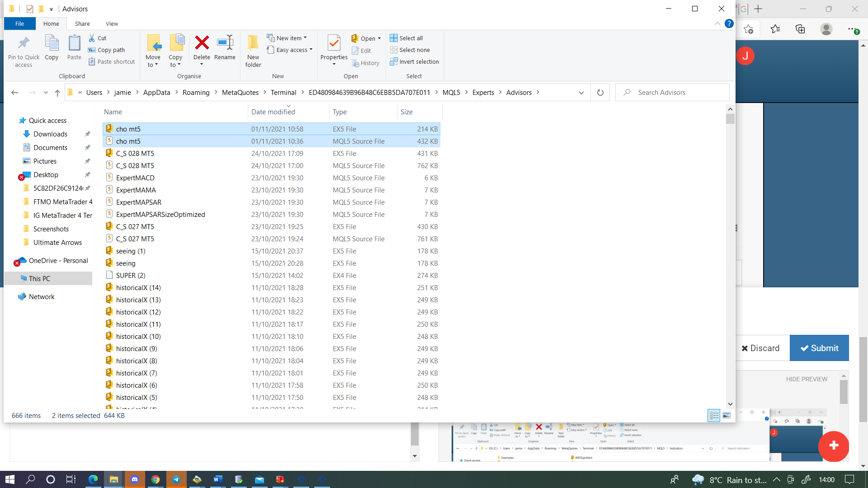Expand address bar history dropdown arrow
The height and width of the screenshot is (488, 868).
coord(581,93)
